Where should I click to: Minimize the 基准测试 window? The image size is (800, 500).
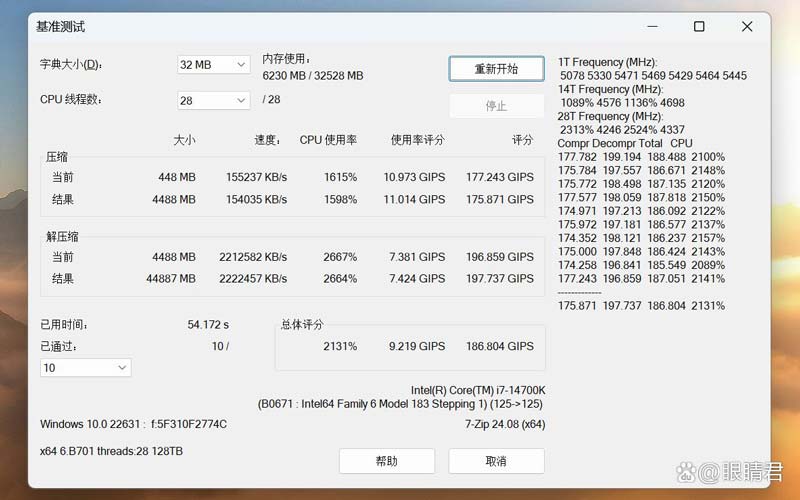(651, 27)
